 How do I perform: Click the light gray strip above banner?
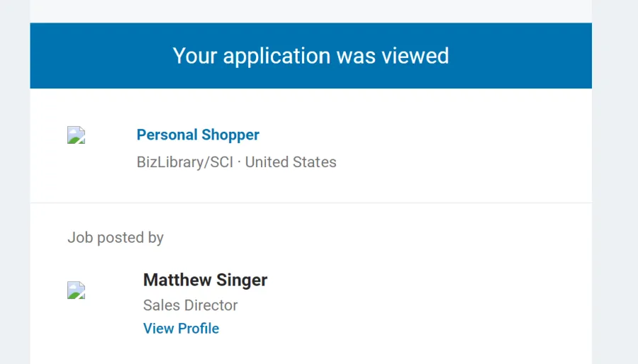[x=311, y=11]
